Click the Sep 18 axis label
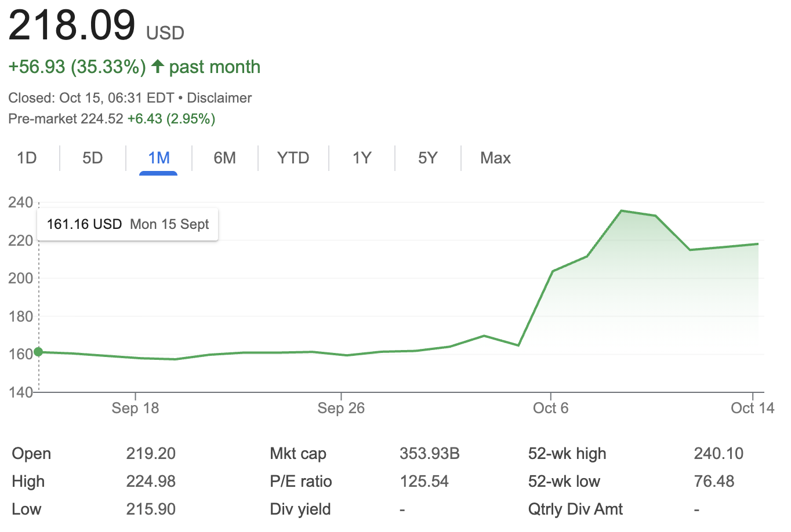Viewport: 791px width, 532px height. click(x=135, y=408)
